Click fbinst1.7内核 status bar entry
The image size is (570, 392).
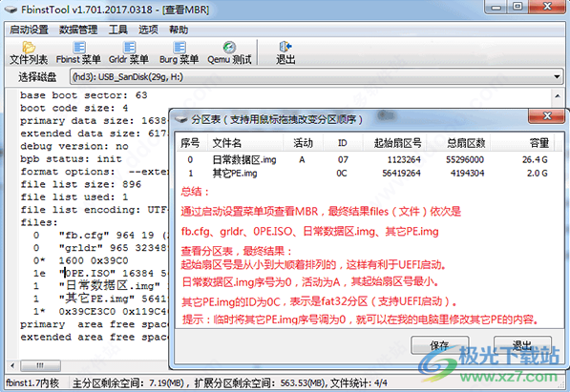click(32, 382)
